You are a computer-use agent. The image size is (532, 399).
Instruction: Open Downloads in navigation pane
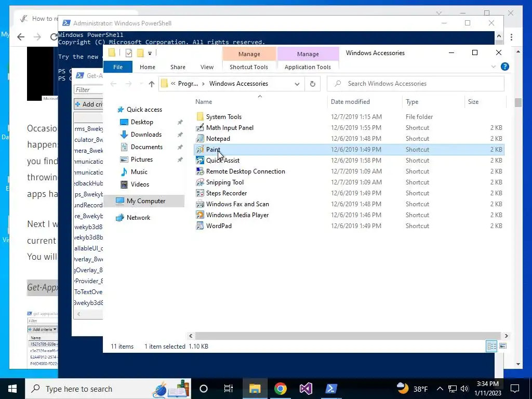tap(146, 135)
